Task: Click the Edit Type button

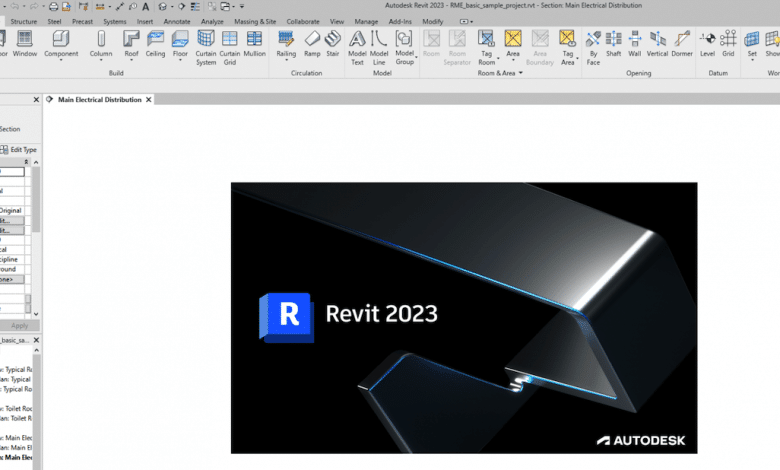Action: pos(19,149)
